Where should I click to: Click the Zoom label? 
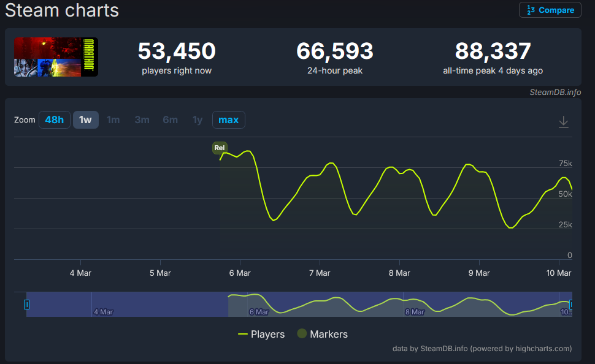click(25, 120)
